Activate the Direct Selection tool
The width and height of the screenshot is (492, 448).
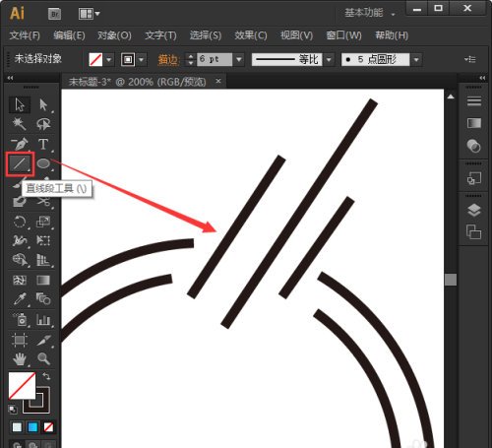coord(43,105)
